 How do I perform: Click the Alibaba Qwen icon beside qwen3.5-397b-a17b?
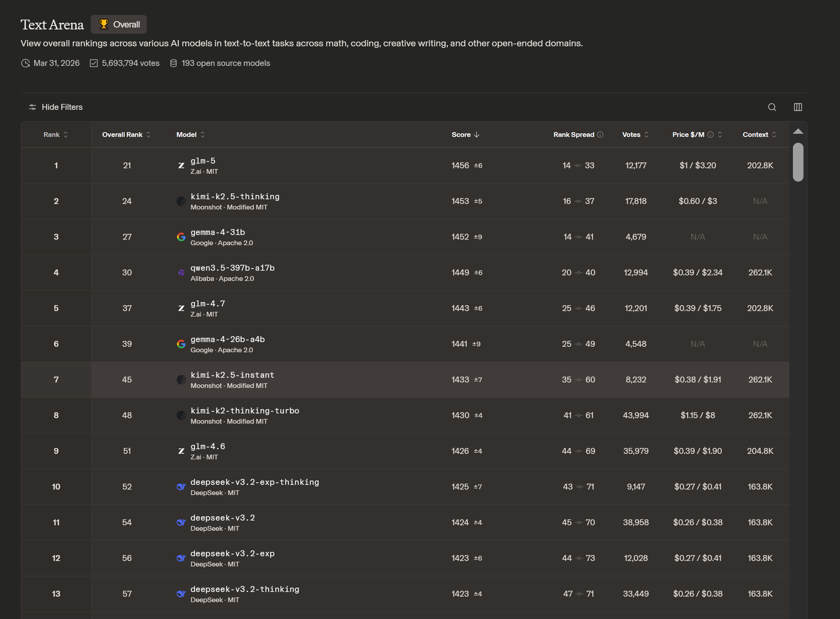point(181,273)
